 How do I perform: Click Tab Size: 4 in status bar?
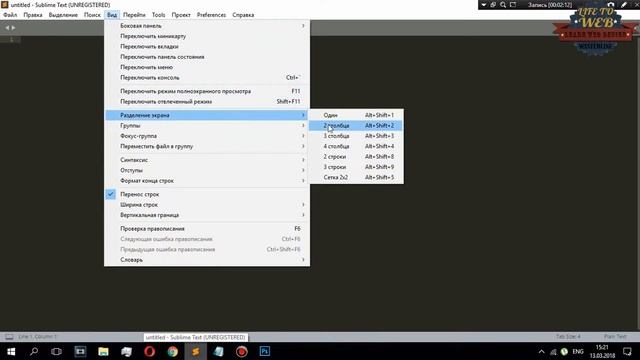(x=568, y=337)
